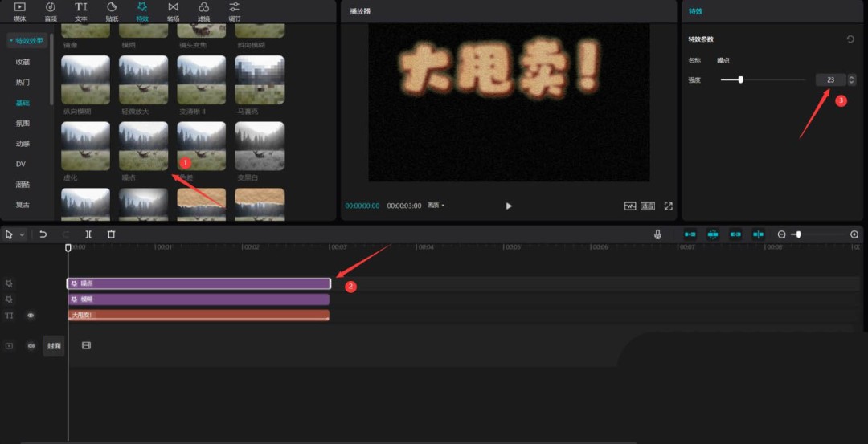Click the filmstrip icon on main track
The image size is (868, 444).
point(86,345)
